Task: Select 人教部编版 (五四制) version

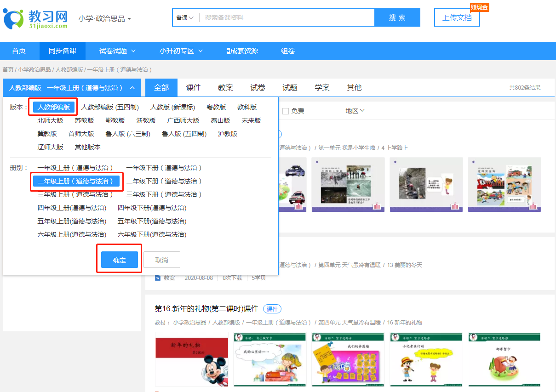Action: point(110,107)
